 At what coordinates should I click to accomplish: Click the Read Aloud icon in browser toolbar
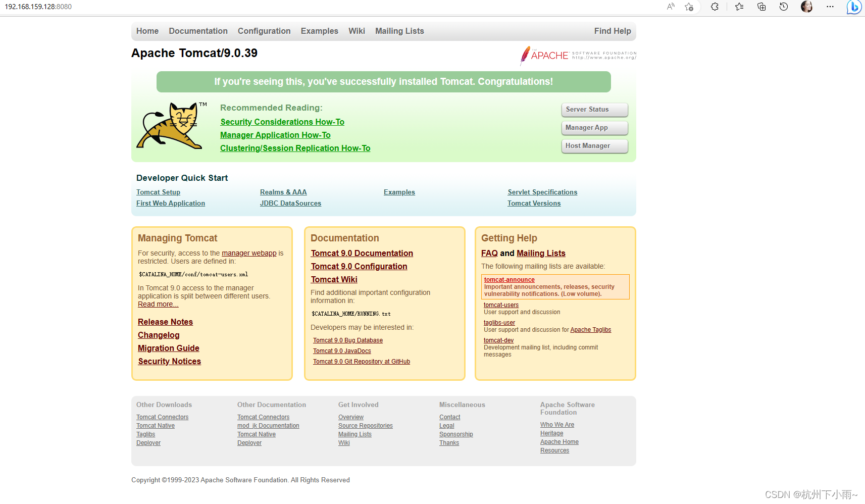(671, 7)
